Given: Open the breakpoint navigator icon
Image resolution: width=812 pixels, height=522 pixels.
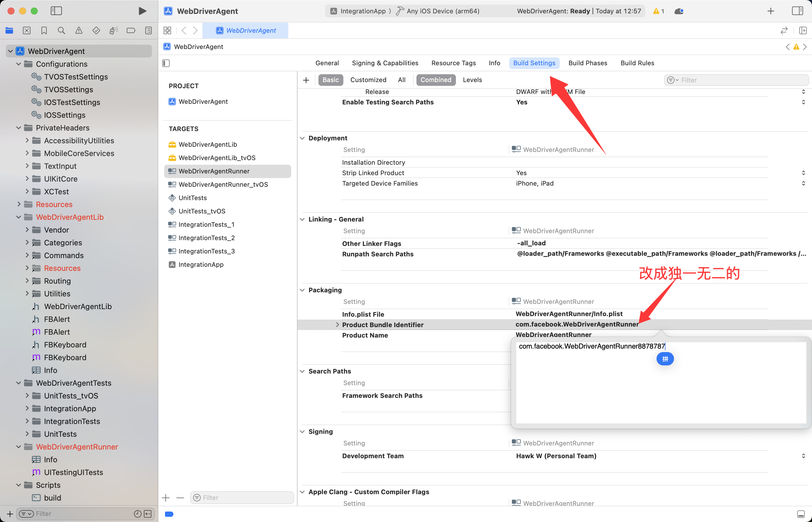Looking at the screenshot, I should [131, 31].
